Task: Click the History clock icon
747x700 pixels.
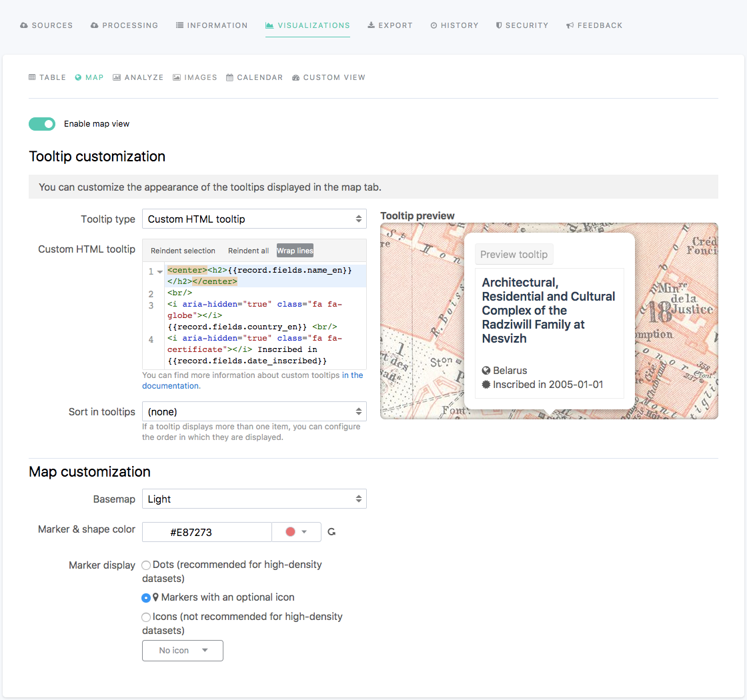Action: pyautogui.click(x=434, y=25)
